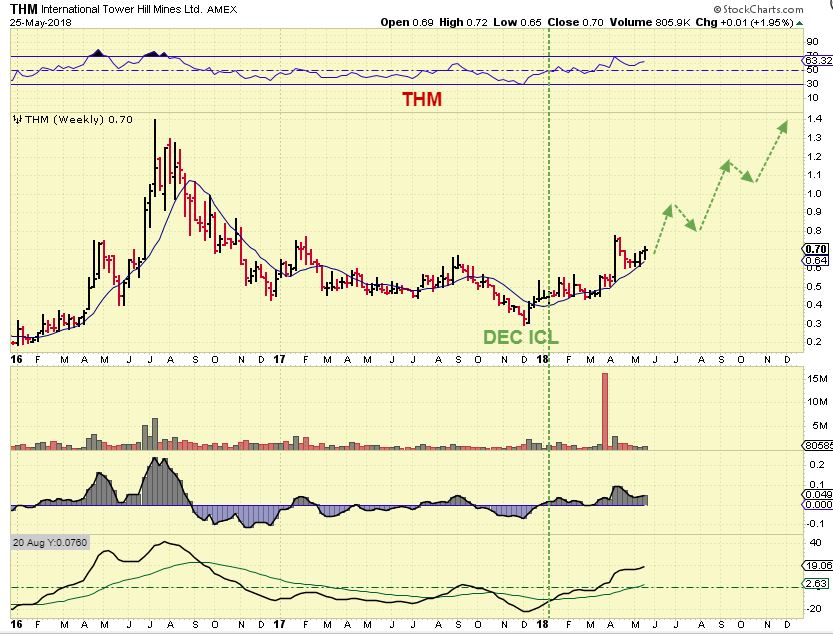Screen dimensions: 833x634
Task: Click the histogram value tag 0.049
Action: 817,495
